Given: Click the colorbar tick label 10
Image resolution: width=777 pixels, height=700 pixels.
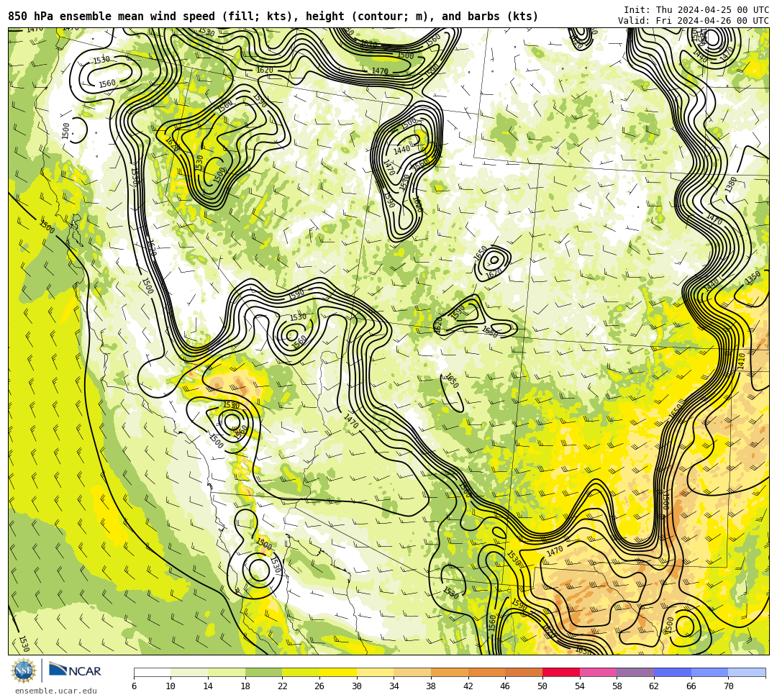Looking at the screenshot, I should click(171, 686).
